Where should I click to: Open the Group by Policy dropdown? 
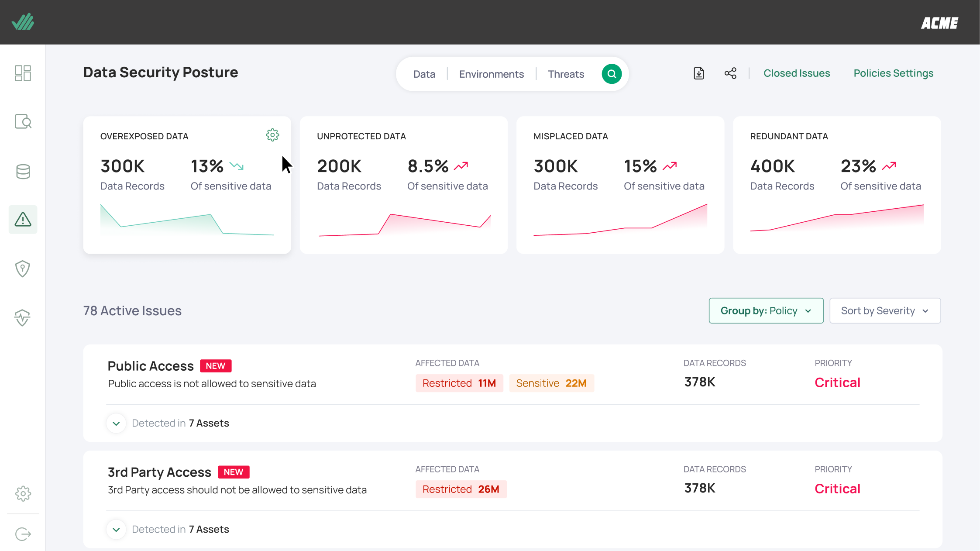[x=766, y=310]
